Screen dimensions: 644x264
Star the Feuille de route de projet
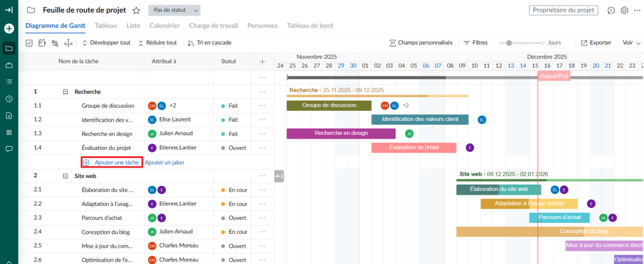coord(136,11)
